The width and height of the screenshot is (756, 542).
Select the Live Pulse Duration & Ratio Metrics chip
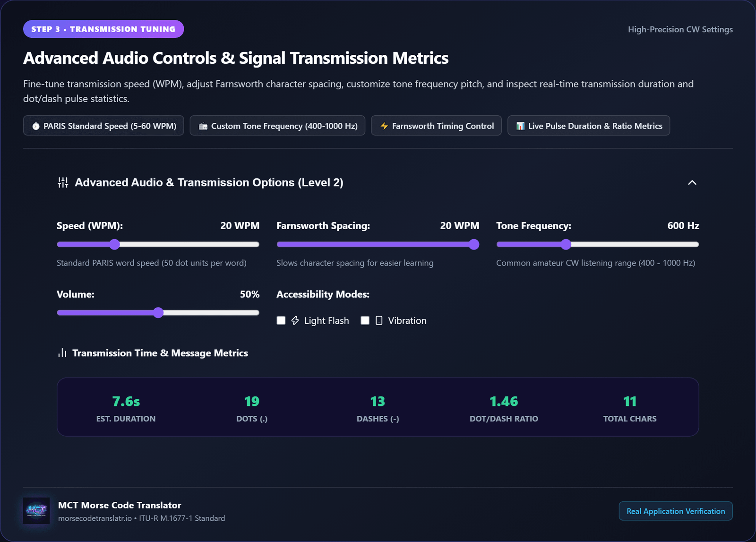click(x=589, y=126)
